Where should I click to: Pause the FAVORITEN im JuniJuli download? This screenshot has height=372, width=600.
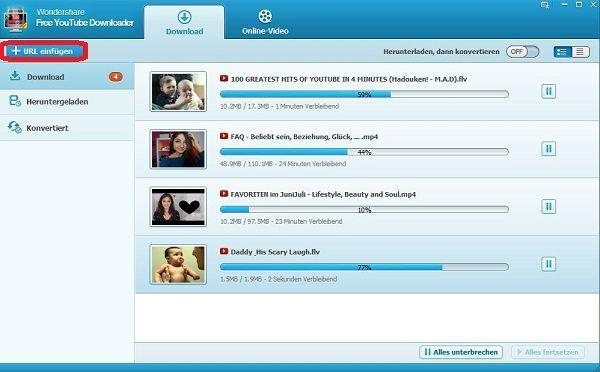pyautogui.click(x=548, y=206)
